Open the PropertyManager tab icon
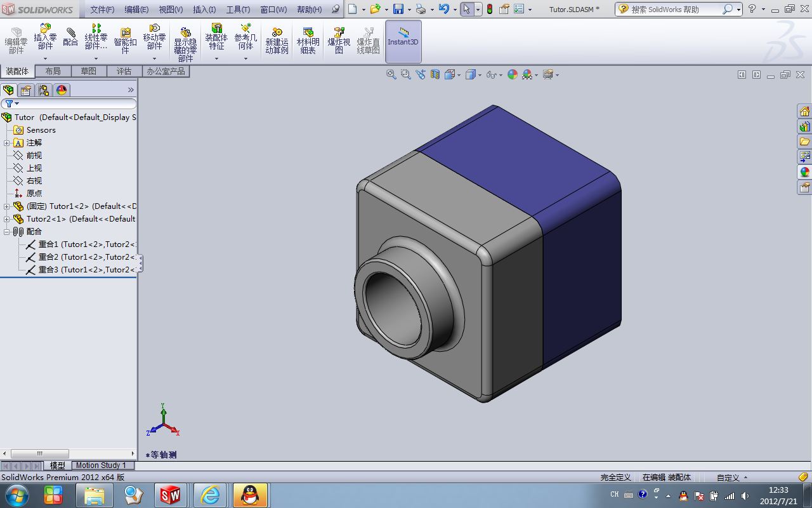 click(26, 90)
